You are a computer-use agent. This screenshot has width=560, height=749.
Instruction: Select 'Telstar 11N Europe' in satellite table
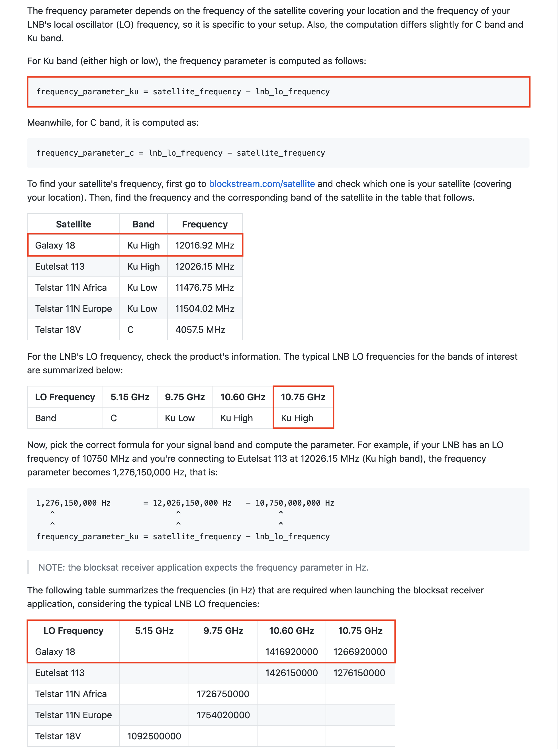click(73, 308)
